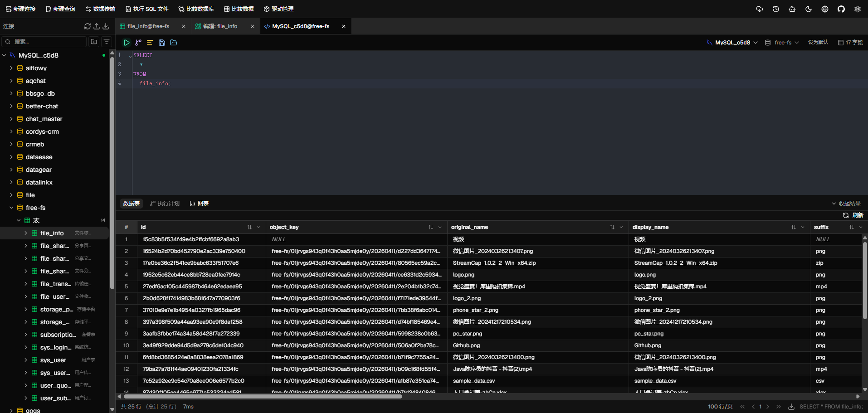
Task: Click the 刷新 refresh results button
Action: click(x=853, y=215)
